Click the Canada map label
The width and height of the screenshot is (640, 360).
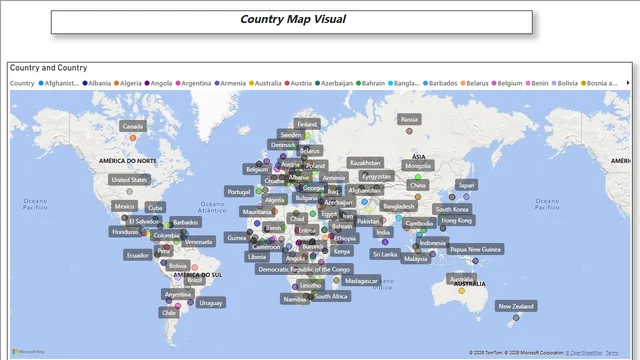point(133,126)
